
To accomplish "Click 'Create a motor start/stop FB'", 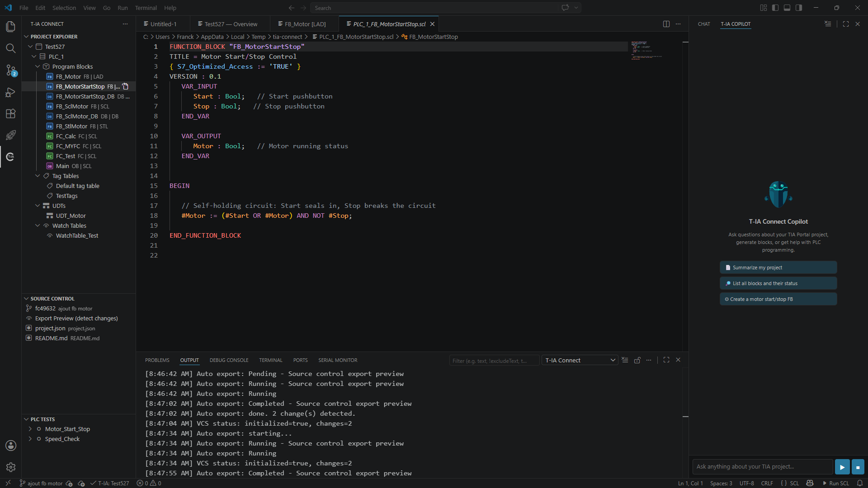I will [x=778, y=299].
